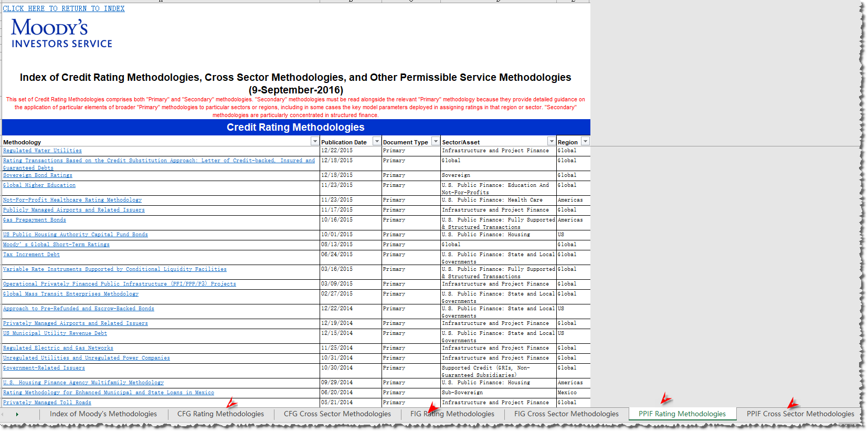Select the Credit Rating Methodologies blue banner

pos(296,128)
